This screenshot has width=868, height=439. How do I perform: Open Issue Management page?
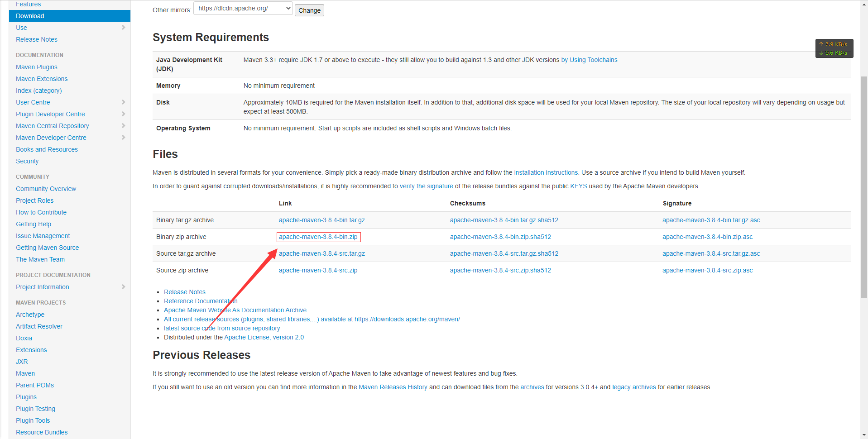pos(43,236)
